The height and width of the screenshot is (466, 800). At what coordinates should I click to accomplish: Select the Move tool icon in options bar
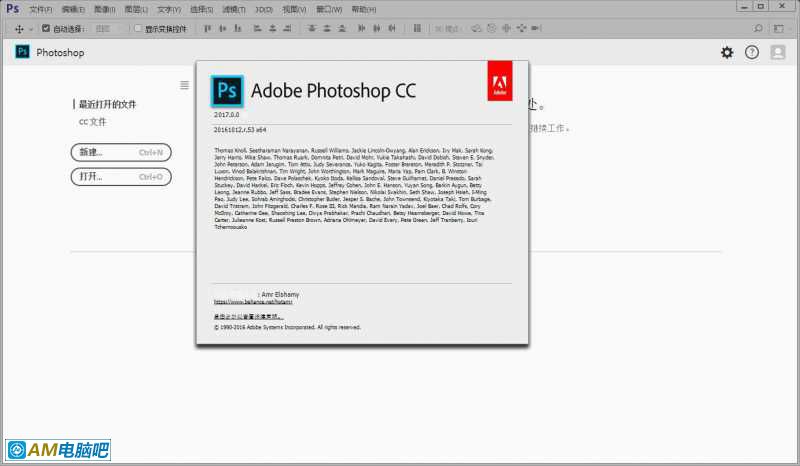click(19, 29)
